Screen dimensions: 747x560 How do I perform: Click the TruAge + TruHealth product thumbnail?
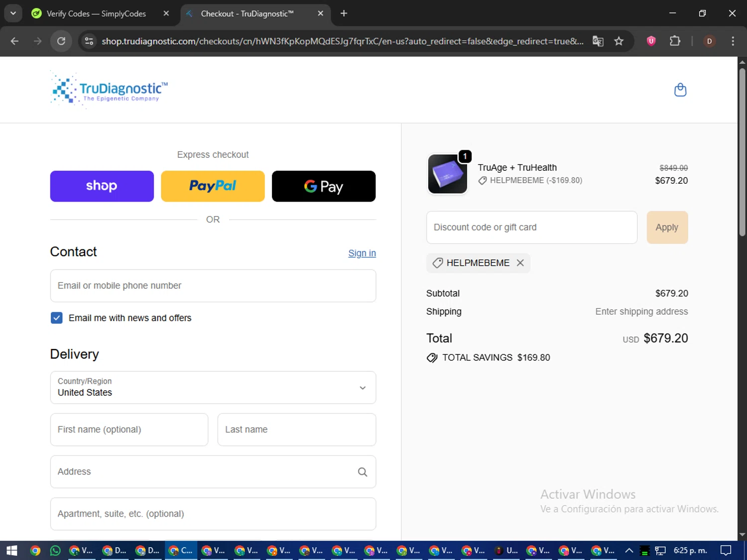pos(448,174)
